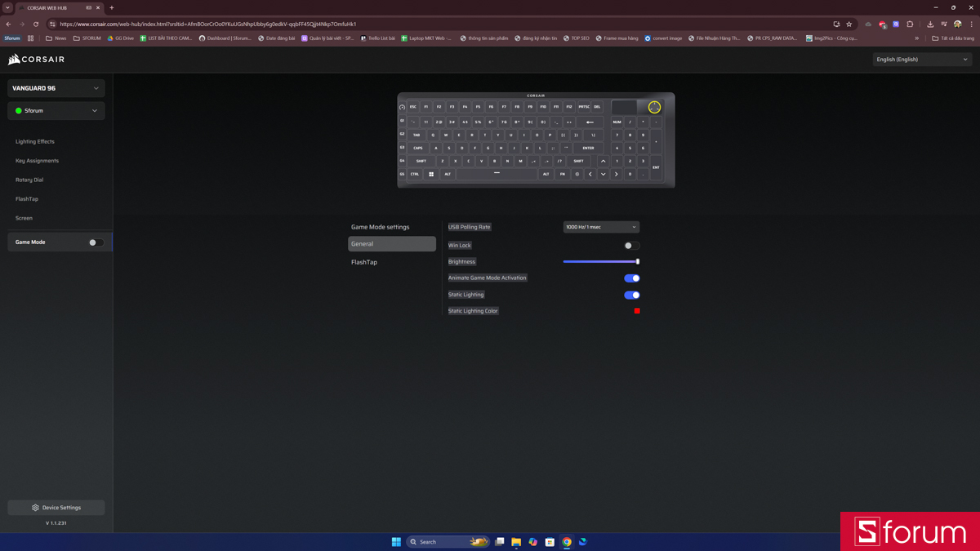The image size is (980, 551).
Task: Open the USB Polling Rate dropdown
Action: click(601, 227)
